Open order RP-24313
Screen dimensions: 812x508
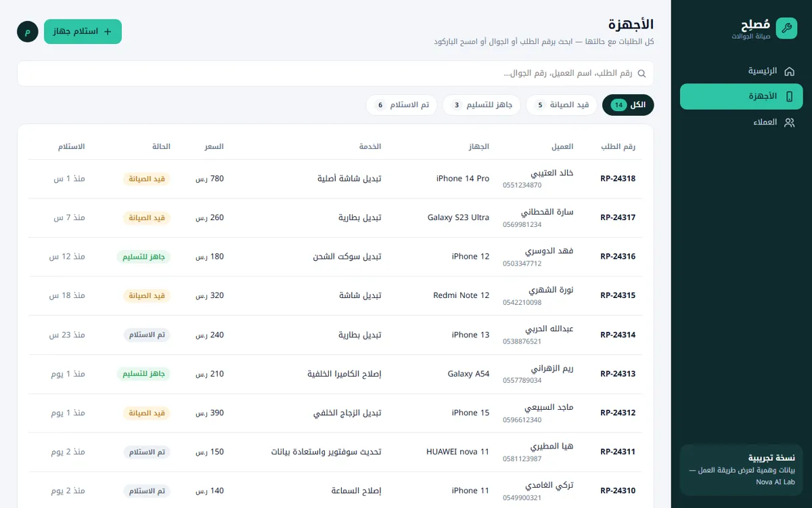click(618, 374)
